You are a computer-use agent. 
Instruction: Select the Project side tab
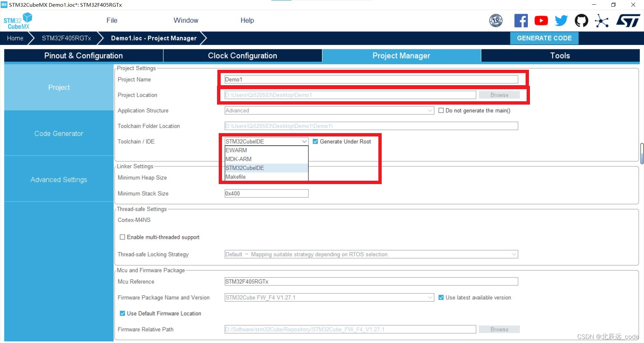click(x=59, y=88)
